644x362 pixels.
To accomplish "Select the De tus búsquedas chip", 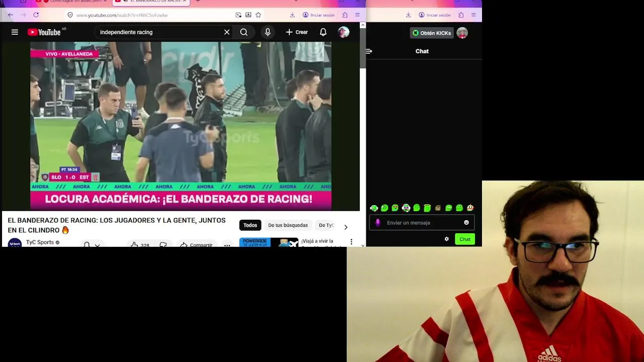I will point(288,225).
